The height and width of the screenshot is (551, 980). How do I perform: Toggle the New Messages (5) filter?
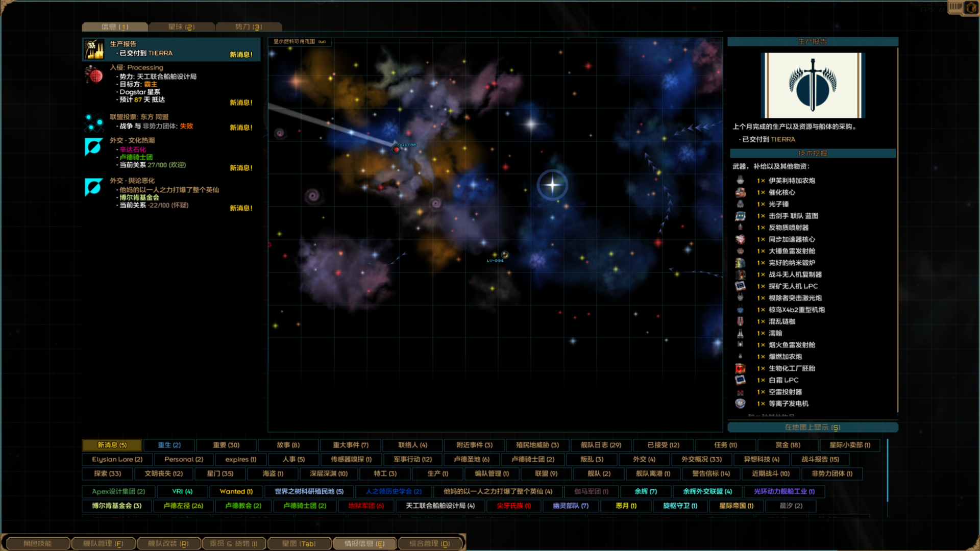click(112, 445)
